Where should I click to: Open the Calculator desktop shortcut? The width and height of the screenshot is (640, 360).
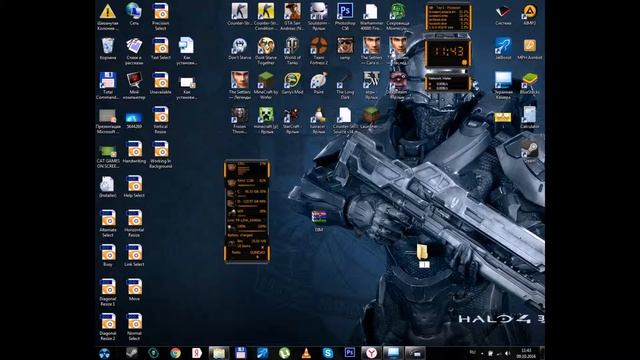[x=529, y=116]
